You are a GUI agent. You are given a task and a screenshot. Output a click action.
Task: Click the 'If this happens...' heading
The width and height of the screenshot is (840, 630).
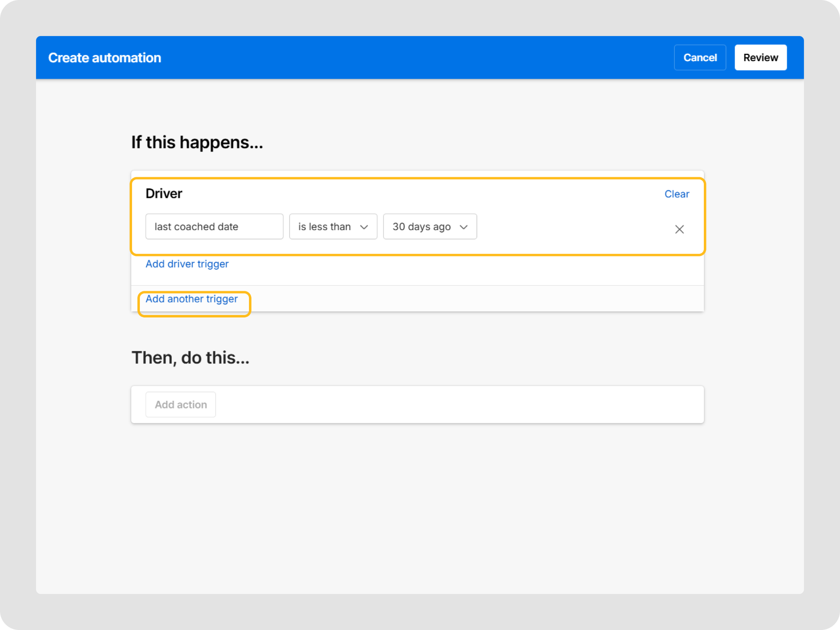click(197, 142)
